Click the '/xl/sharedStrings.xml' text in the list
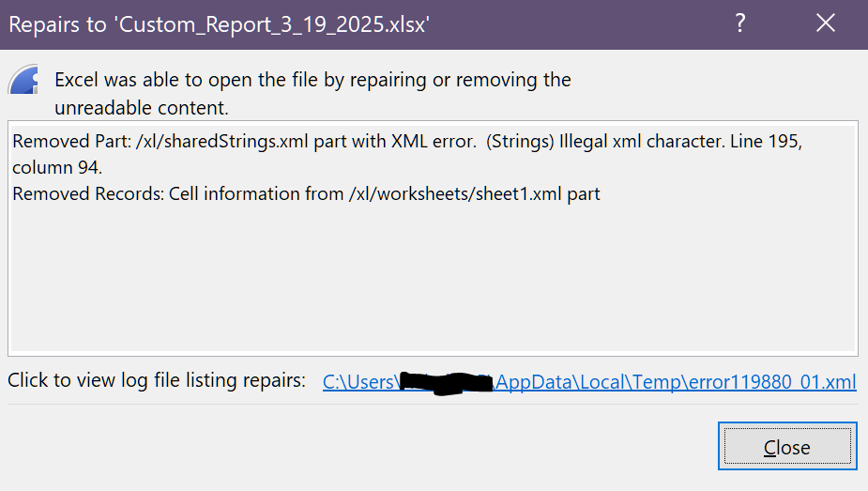The width and height of the screenshot is (868, 491). (222, 142)
